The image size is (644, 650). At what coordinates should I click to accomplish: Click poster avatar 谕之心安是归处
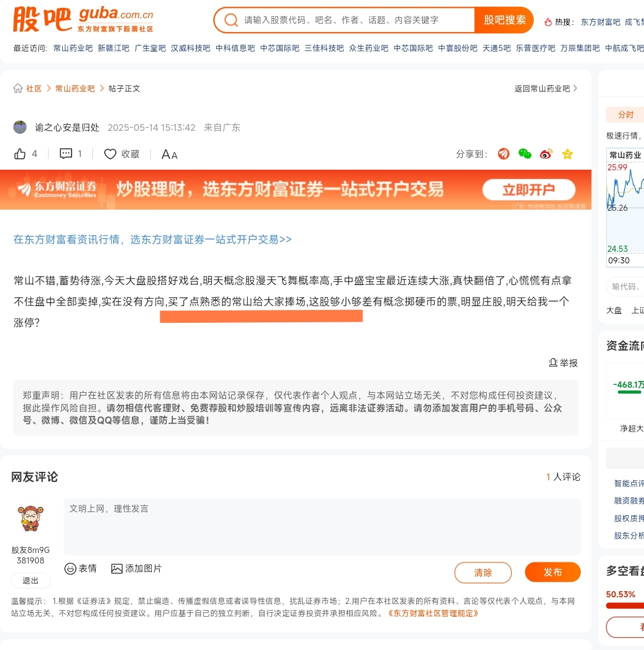coord(20,127)
